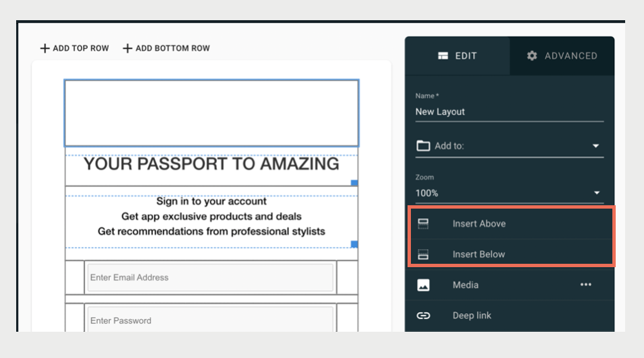Viewport: 644px width, 358px height.
Task: Click the ADD BOTTOM ROW button
Action: point(166,48)
